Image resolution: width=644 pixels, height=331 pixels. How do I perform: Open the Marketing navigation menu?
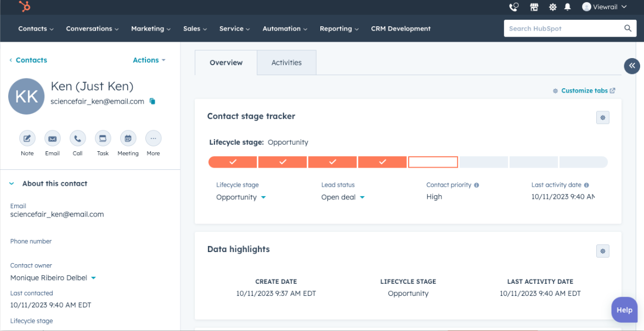click(x=151, y=28)
